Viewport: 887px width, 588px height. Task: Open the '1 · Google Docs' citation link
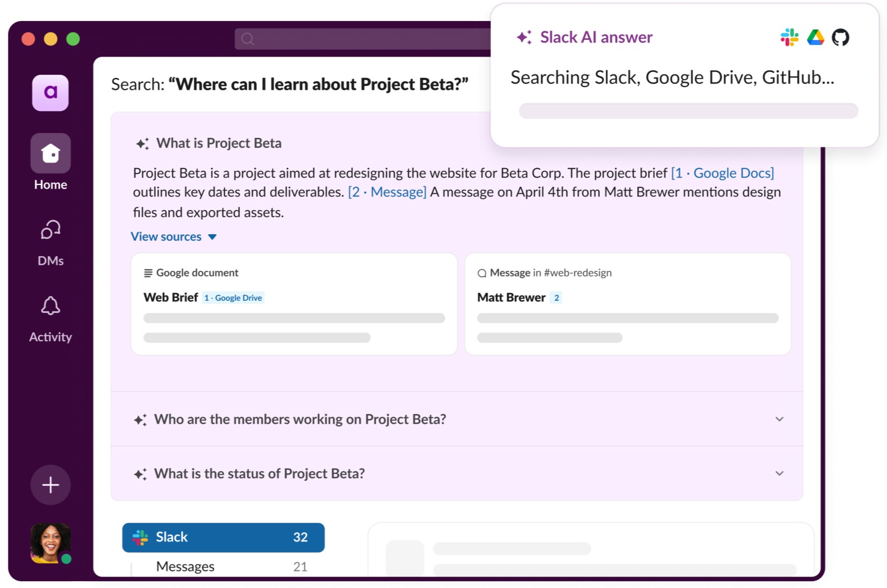point(722,173)
